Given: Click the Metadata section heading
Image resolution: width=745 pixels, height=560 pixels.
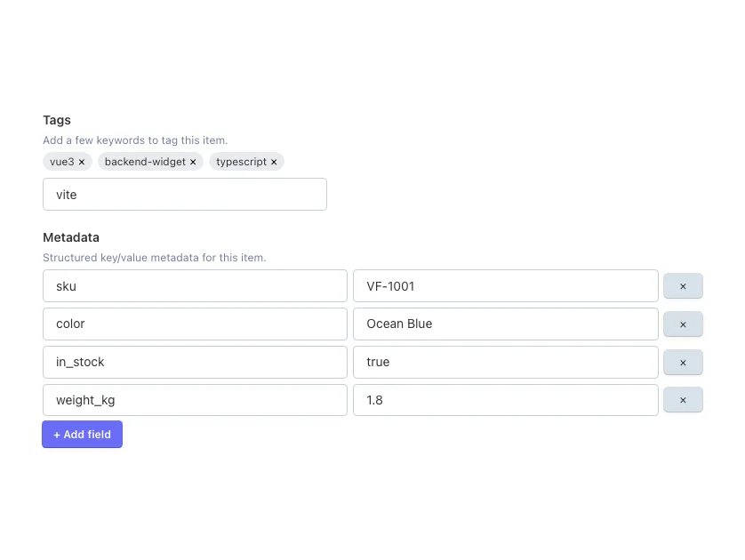Looking at the screenshot, I should pos(71,237).
